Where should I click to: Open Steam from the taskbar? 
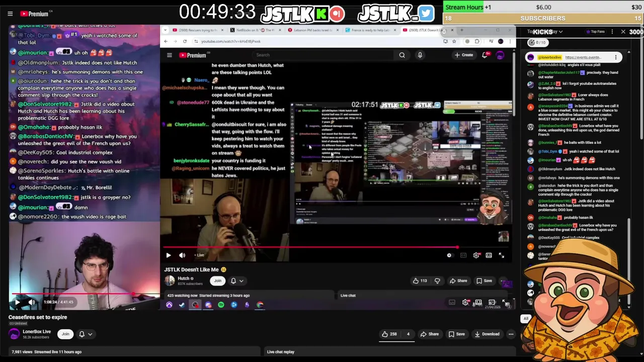coord(182,305)
